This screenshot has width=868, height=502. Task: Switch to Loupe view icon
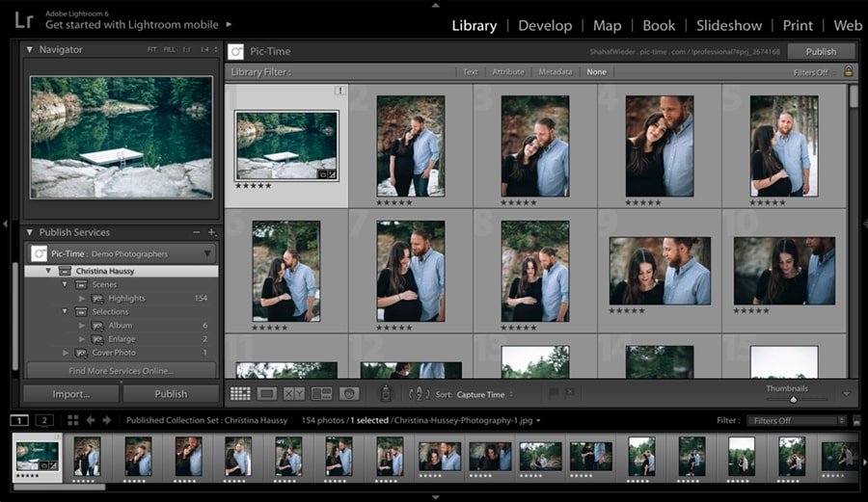(x=267, y=393)
